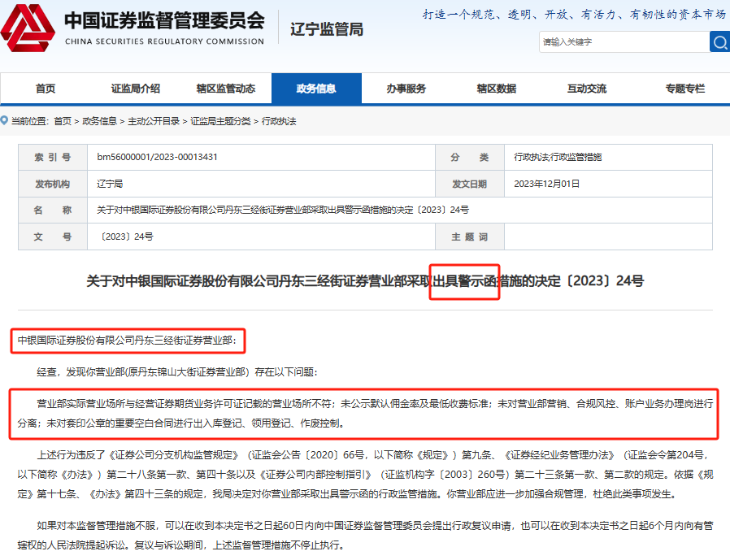Click the 主题词 label cell
Viewport: 730px width, 560px height.
[x=469, y=237]
